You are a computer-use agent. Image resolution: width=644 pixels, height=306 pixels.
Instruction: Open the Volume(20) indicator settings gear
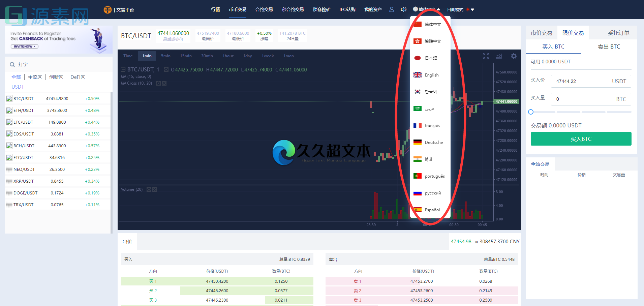pyautogui.click(x=149, y=189)
